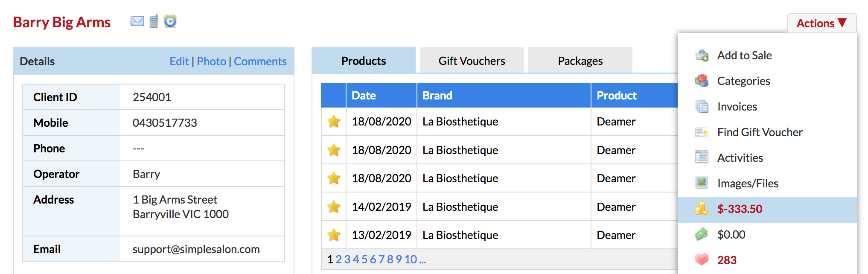This screenshot has height=274, width=868.
Task: Click Deamer product in 13/02/2019 row
Action: coord(616,235)
